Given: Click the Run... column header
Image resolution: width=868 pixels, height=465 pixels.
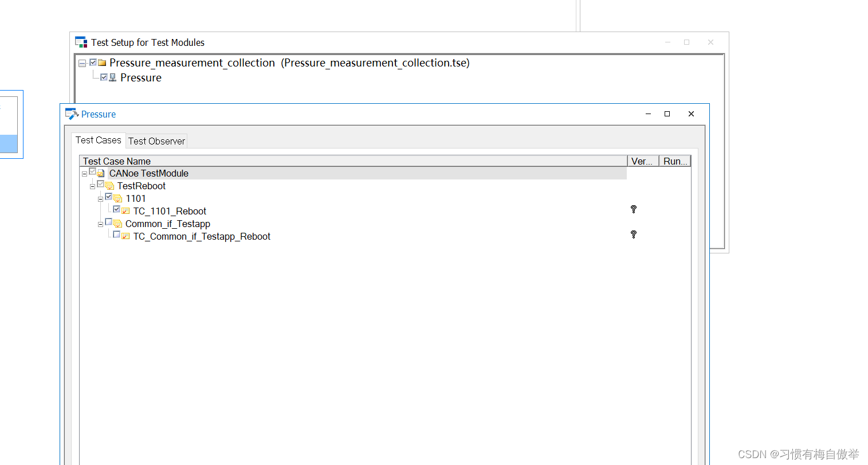Looking at the screenshot, I should pos(675,161).
